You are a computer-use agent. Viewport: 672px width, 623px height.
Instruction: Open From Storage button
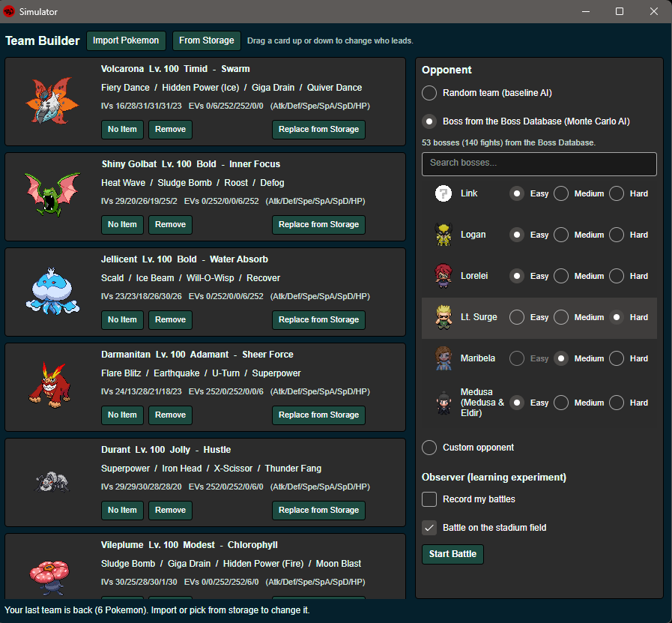(207, 40)
